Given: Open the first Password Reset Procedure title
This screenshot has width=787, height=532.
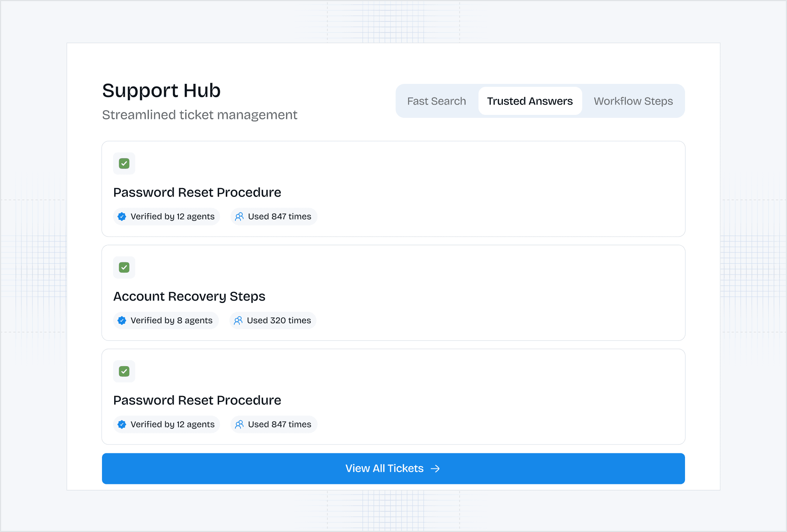Looking at the screenshot, I should [x=197, y=192].
